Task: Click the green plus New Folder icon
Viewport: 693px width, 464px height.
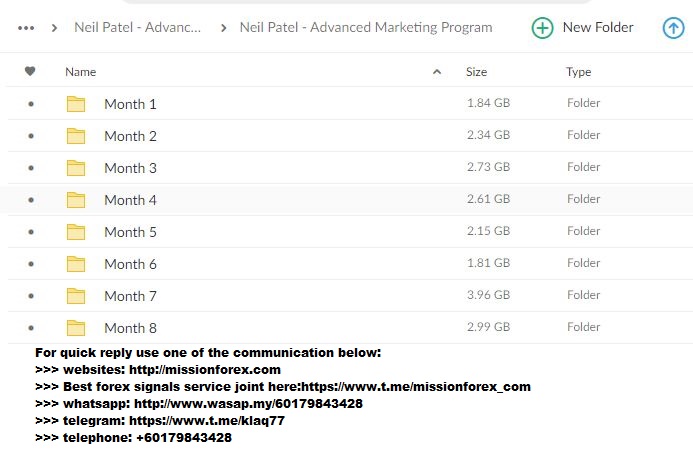Action: [542, 28]
